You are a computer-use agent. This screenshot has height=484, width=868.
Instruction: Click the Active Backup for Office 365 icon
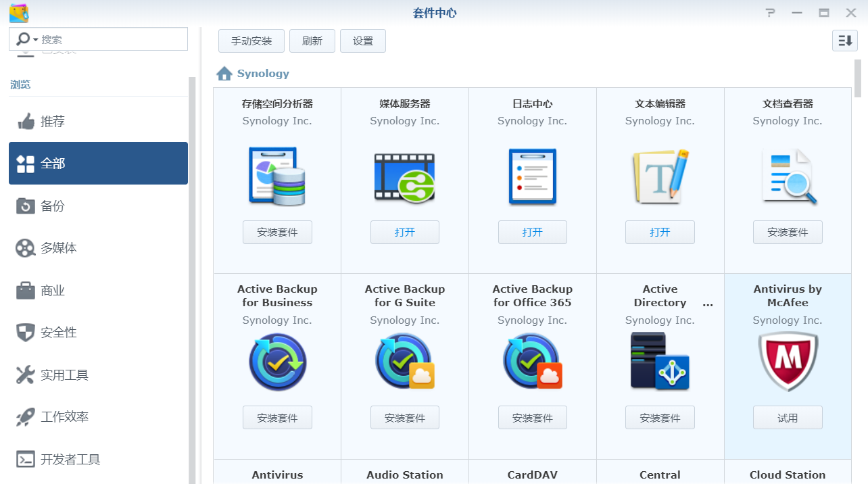(532, 362)
